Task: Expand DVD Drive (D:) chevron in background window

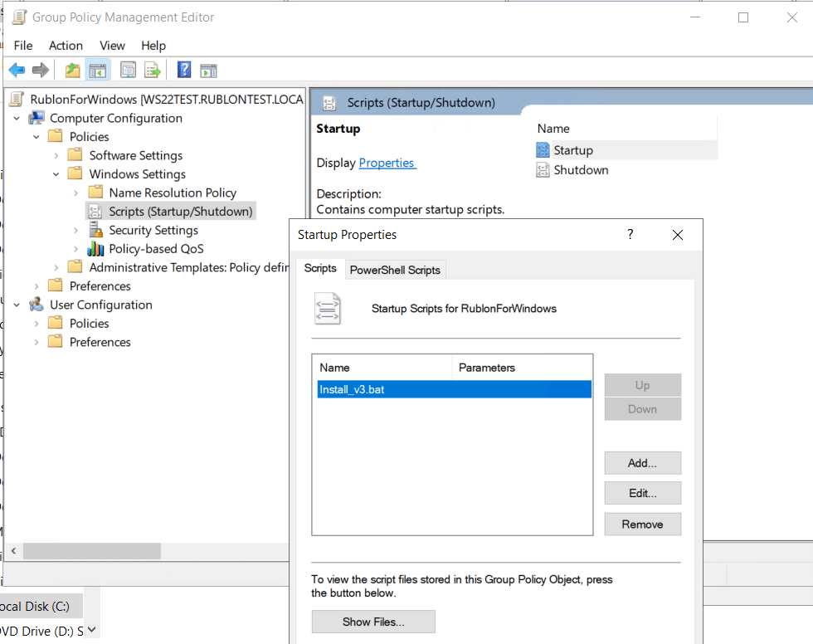Action: (x=92, y=630)
